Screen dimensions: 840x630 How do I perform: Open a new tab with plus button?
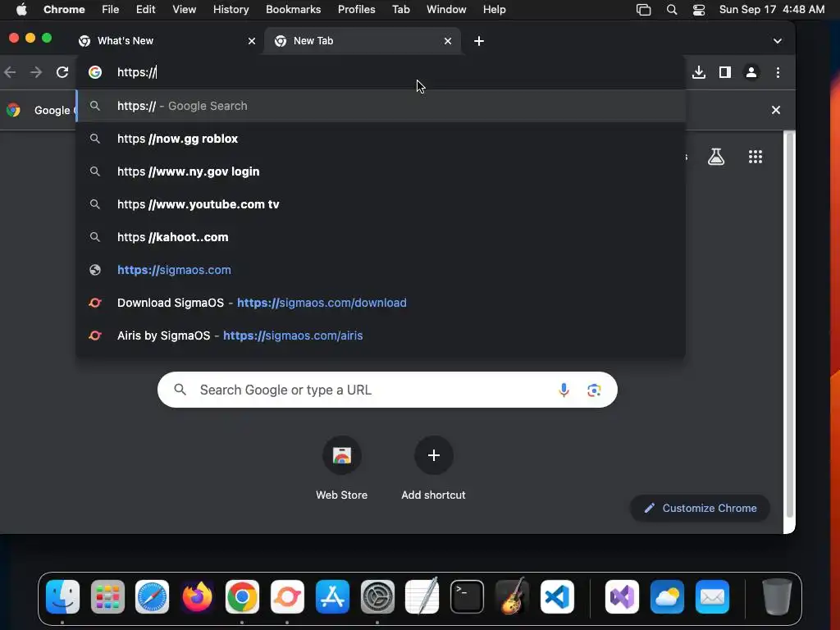click(x=479, y=41)
